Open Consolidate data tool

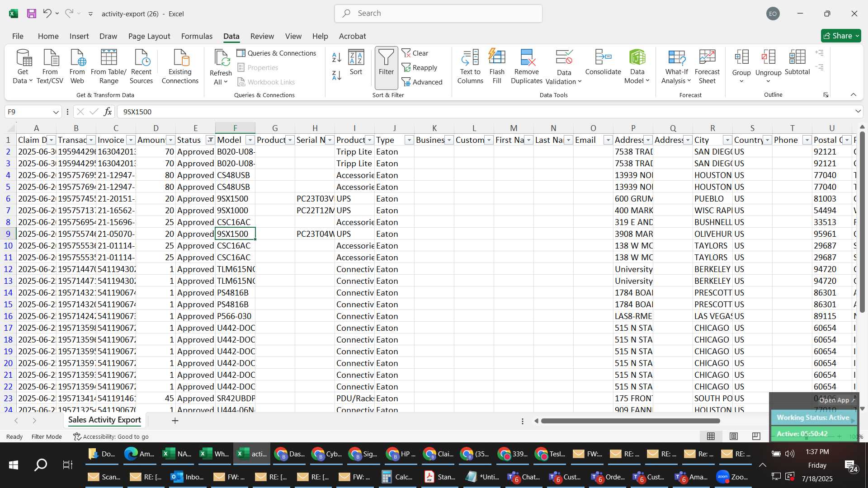[603, 63]
